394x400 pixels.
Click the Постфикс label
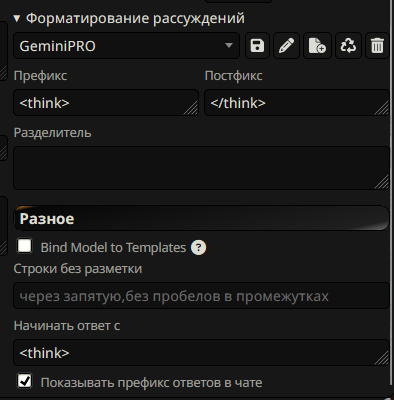pos(233,76)
